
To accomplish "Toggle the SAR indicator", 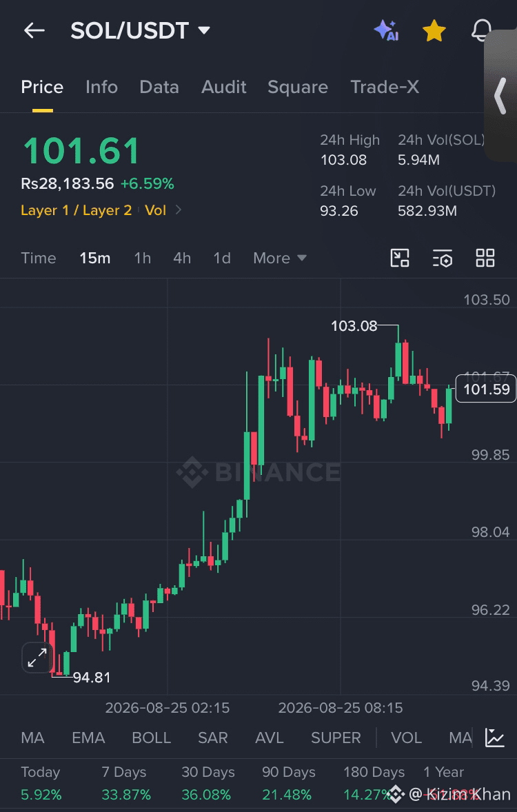I will coord(213,738).
